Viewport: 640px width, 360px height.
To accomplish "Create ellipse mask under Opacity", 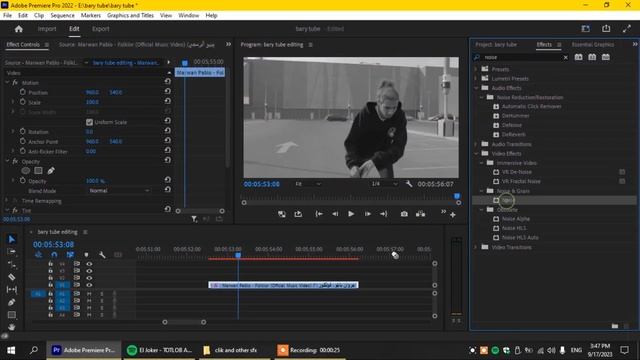I will pos(26,171).
